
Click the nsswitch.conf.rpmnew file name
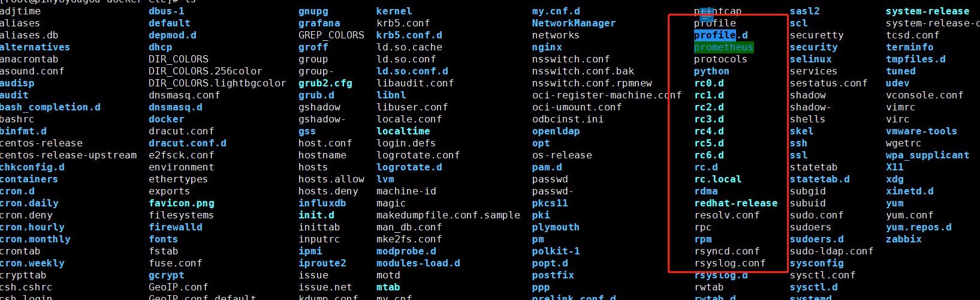click(x=592, y=83)
